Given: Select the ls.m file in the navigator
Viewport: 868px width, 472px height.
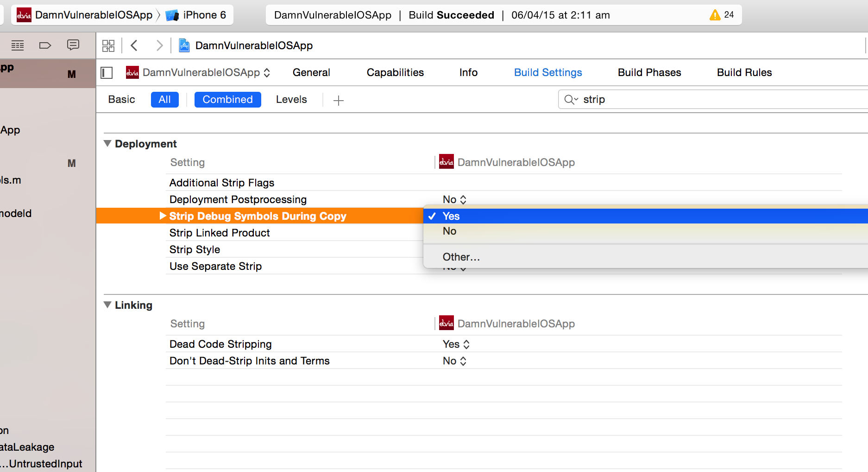Looking at the screenshot, I should 11,180.
